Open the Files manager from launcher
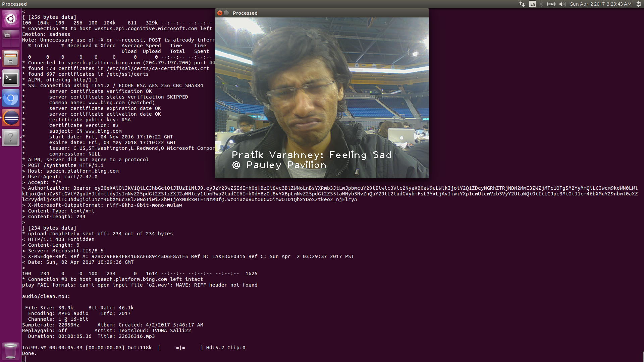 11,58
